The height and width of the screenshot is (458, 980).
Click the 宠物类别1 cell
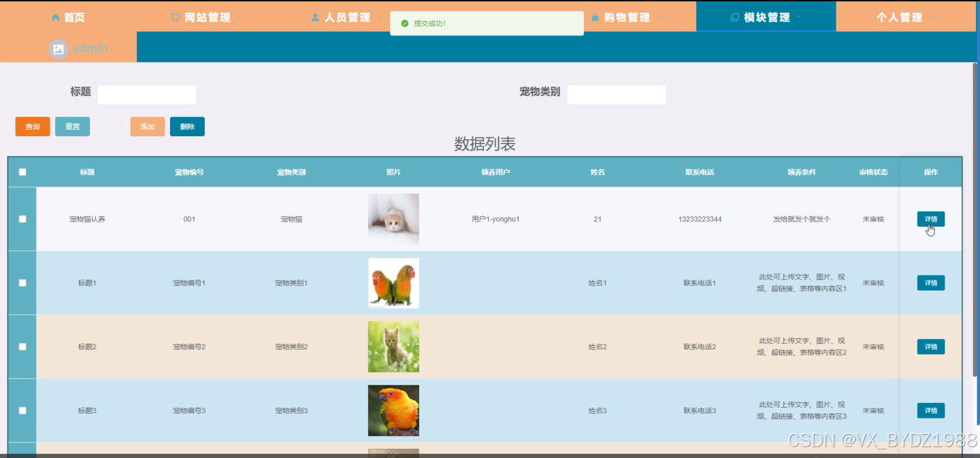point(291,283)
